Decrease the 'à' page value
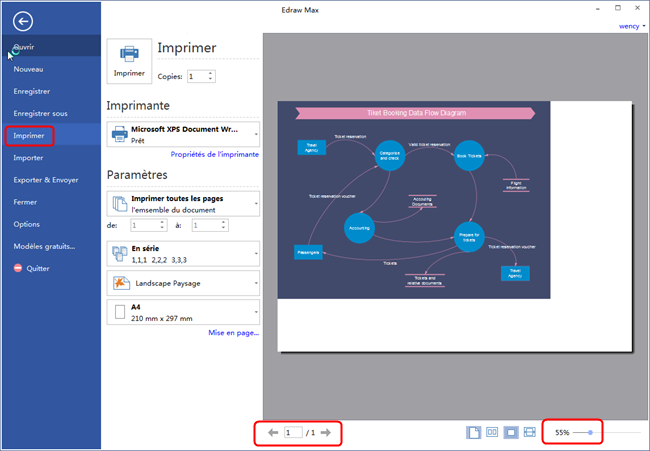Screen dimensions: 650x451 [223, 228]
